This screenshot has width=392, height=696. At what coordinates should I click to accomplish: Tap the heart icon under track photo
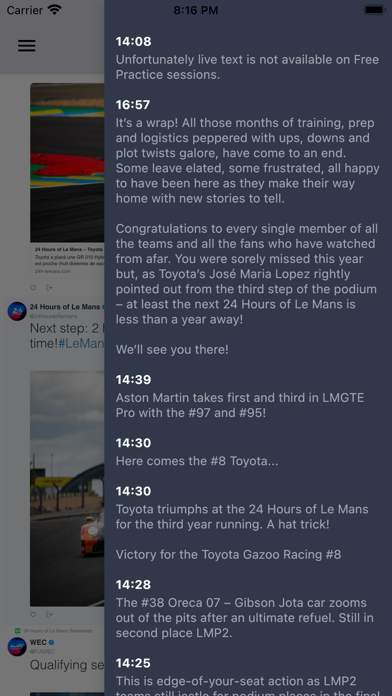[x=33, y=288]
